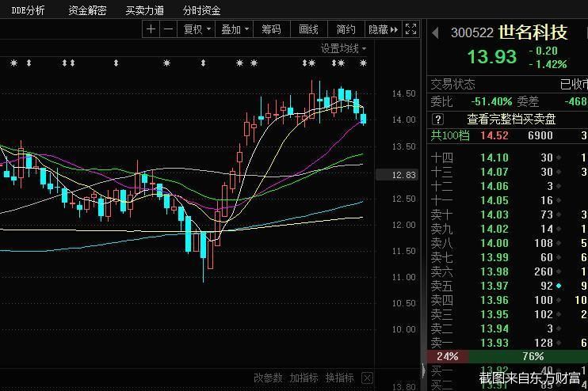Switch to the DDE分析 tab
This screenshot has width=588, height=391.
[29, 10]
